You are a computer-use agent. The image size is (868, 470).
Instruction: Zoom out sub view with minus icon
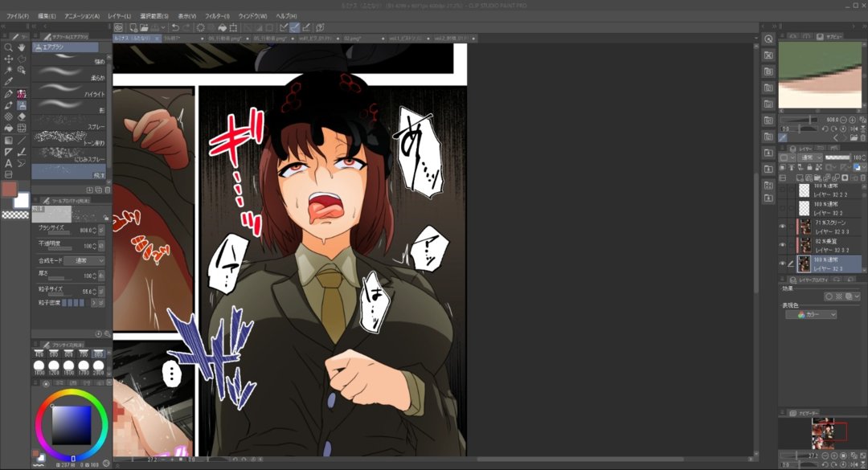843,120
